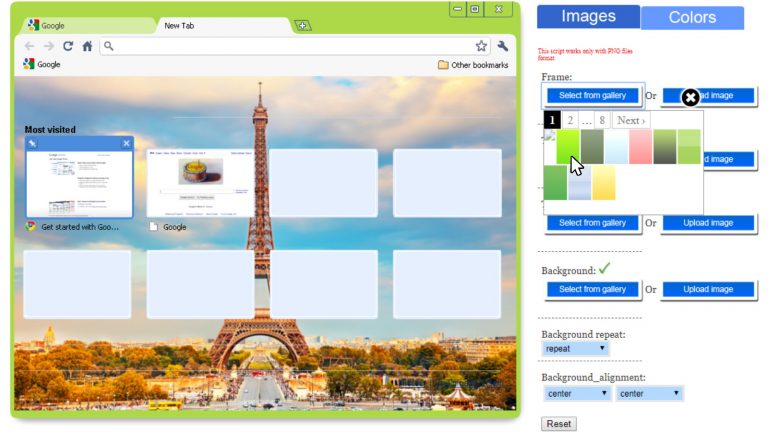Expand the first Background alignment dropdown

pyautogui.click(x=577, y=393)
